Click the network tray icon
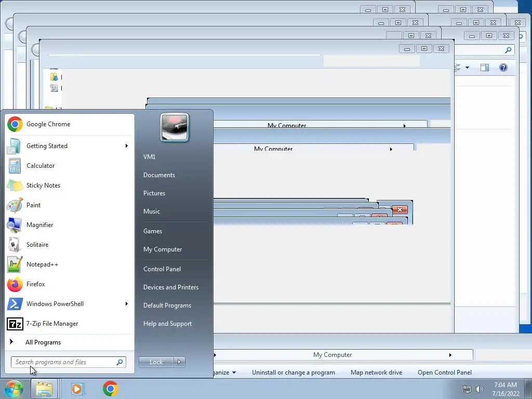Image resolution: width=532 pixels, height=399 pixels. pyautogui.click(x=467, y=389)
